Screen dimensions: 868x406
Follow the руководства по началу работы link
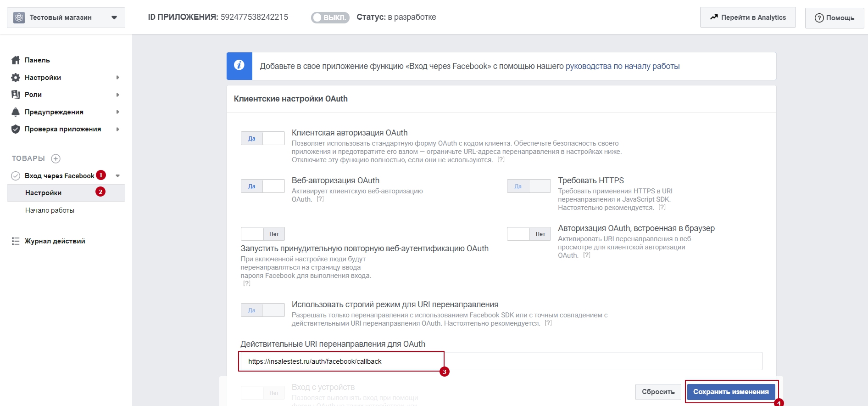pos(623,66)
